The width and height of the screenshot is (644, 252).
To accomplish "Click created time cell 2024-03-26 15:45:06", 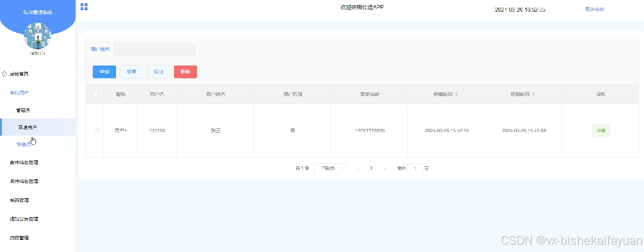I will 447,131.
